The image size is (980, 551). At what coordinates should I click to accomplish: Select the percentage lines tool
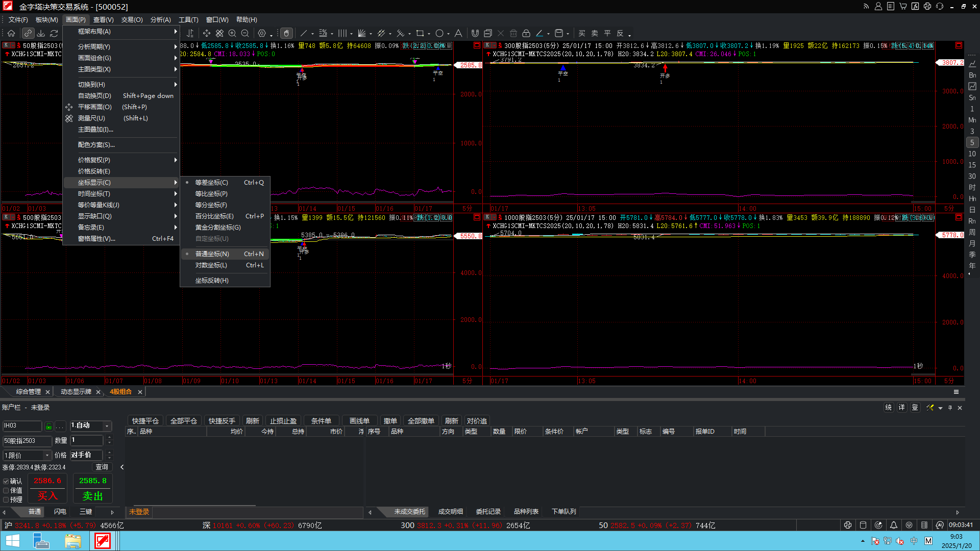323,33
